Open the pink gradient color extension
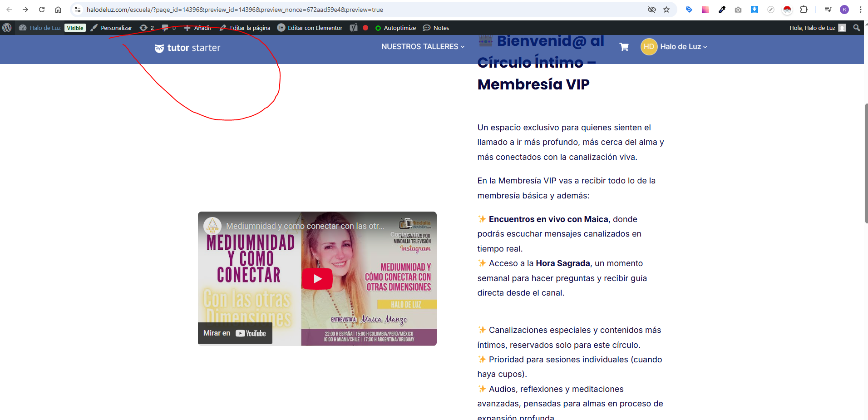 pyautogui.click(x=705, y=10)
